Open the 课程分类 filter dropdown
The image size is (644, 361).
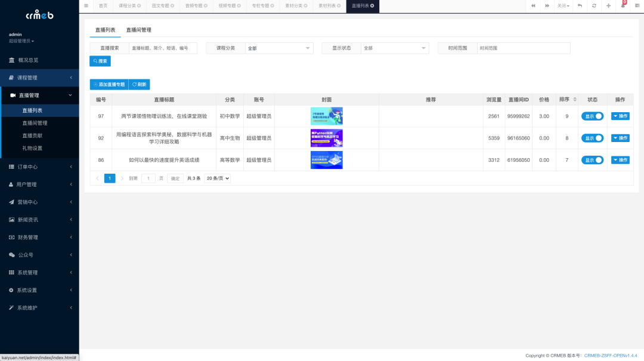(x=279, y=48)
